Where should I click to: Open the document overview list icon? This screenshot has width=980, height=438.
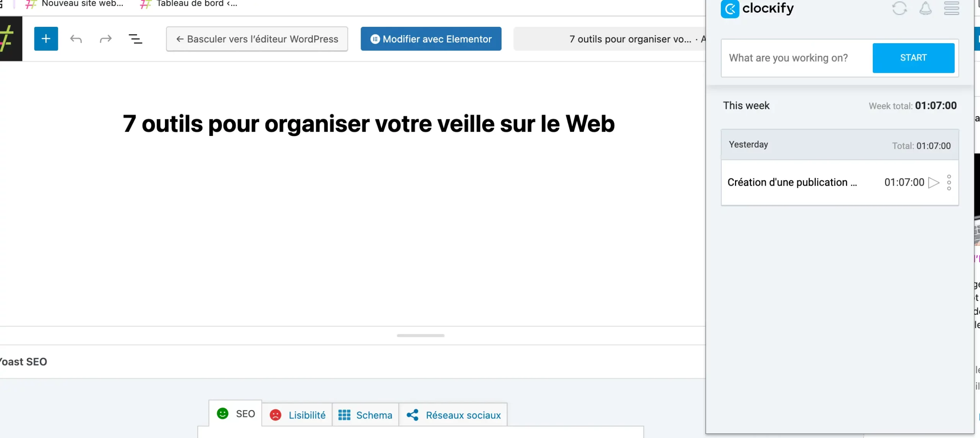135,39
